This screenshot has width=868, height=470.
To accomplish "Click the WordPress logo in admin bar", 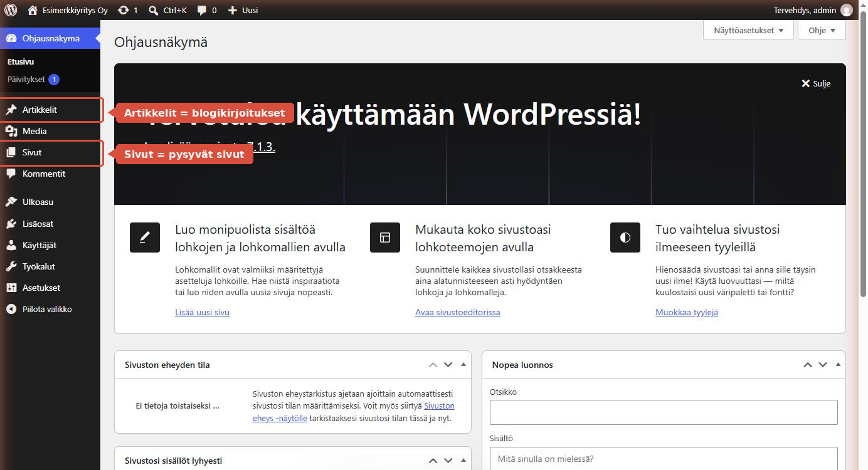I will [x=11, y=10].
